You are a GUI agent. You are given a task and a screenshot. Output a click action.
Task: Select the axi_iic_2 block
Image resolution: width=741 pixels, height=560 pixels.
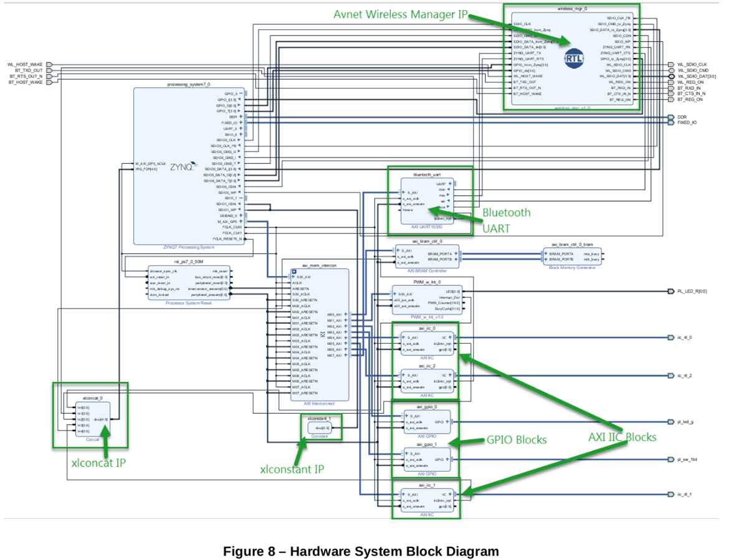click(x=427, y=381)
